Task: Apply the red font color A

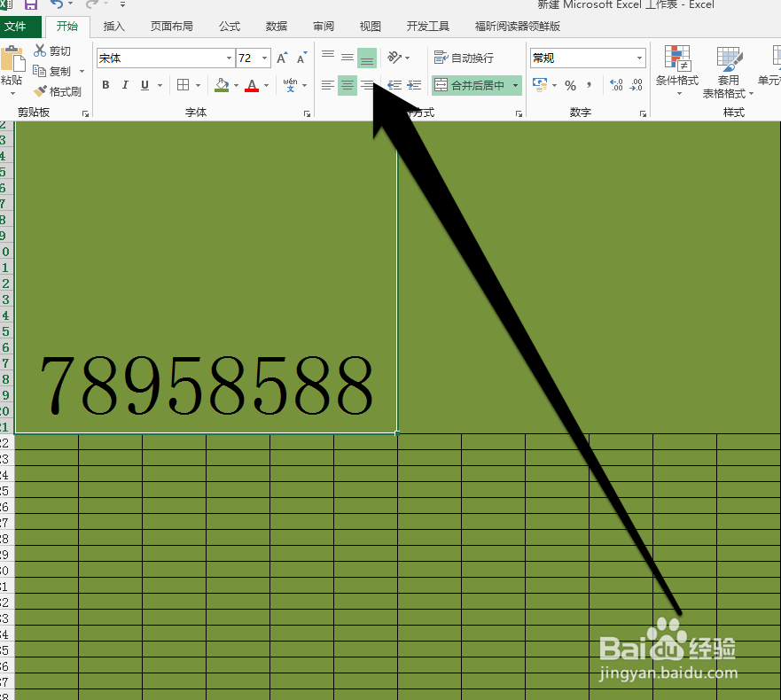Action: tap(252, 85)
